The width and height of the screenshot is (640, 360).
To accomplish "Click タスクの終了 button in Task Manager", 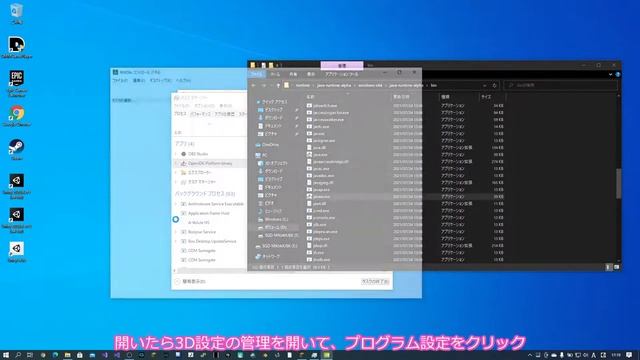I will coord(375,282).
